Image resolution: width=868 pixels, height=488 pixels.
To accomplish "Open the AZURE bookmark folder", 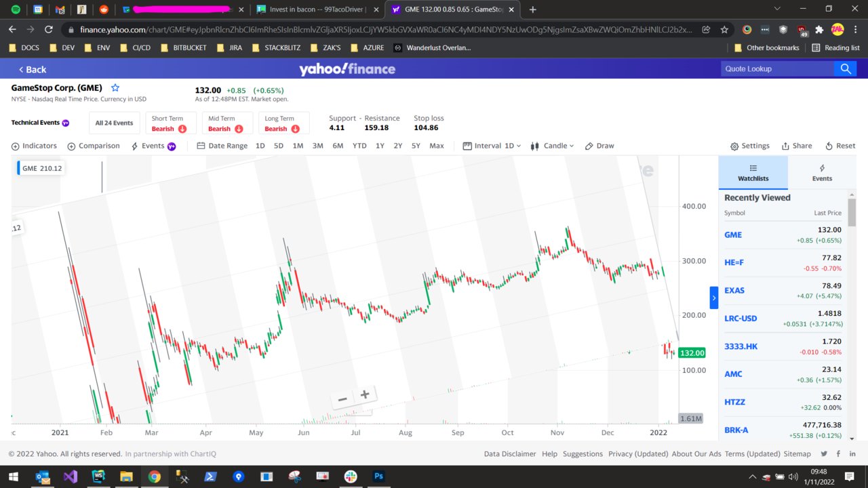I will [x=368, y=48].
